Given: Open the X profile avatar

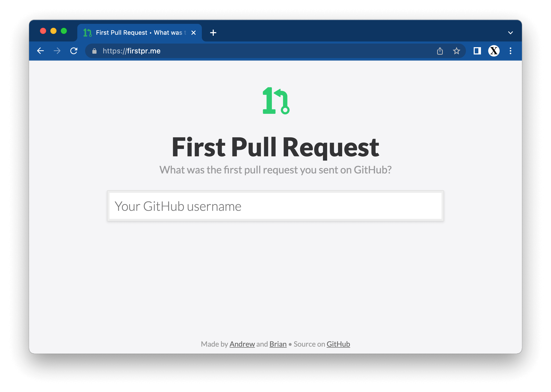Looking at the screenshot, I should (x=494, y=51).
